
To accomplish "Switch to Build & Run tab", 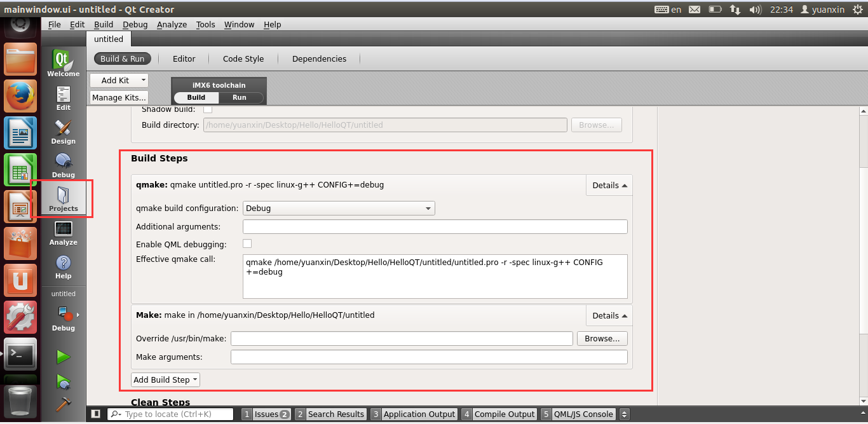I will (123, 58).
